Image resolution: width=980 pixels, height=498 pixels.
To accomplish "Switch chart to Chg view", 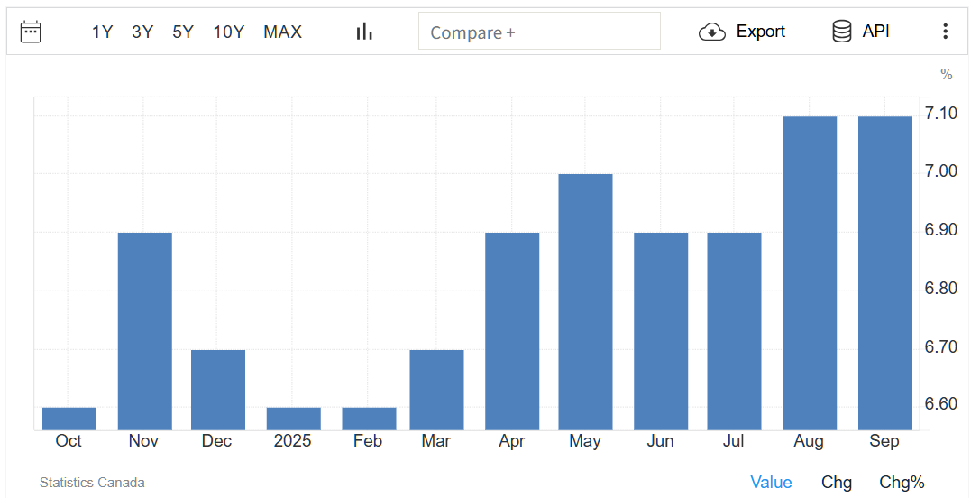I will (x=836, y=483).
